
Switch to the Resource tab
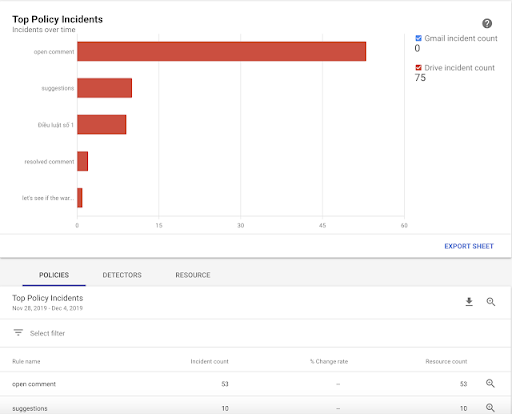(193, 275)
